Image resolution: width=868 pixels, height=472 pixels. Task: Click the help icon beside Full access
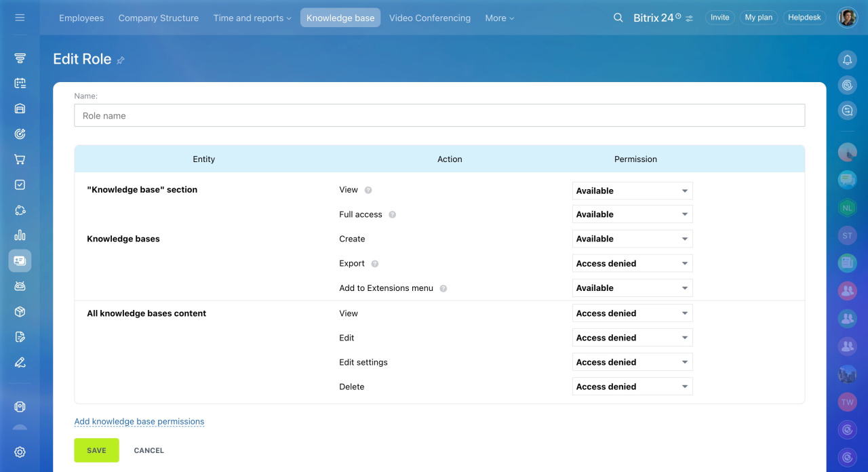tap(392, 215)
